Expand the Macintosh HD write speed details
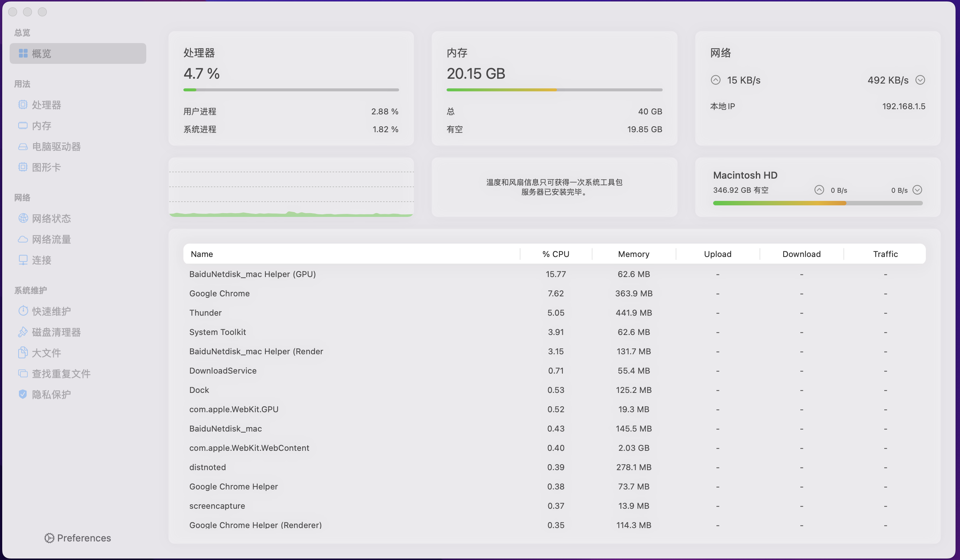The width and height of the screenshot is (960, 560). [917, 190]
